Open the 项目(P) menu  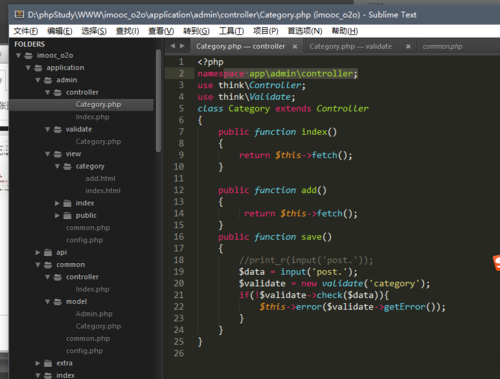click(266, 31)
